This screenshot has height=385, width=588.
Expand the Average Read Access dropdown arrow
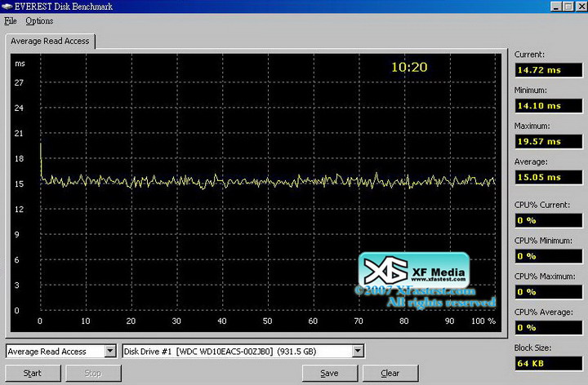(x=110, y=352)
